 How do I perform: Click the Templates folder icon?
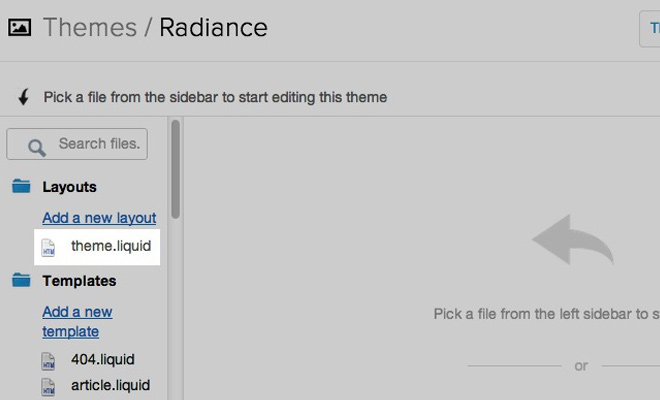(x=21, y=281)
